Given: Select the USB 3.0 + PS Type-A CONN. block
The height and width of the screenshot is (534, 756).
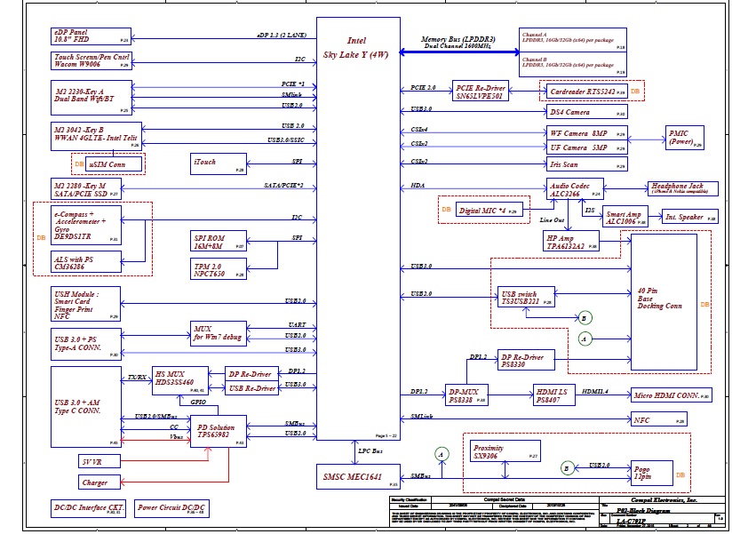Looking at the screenshot, I should click(86, 345).
